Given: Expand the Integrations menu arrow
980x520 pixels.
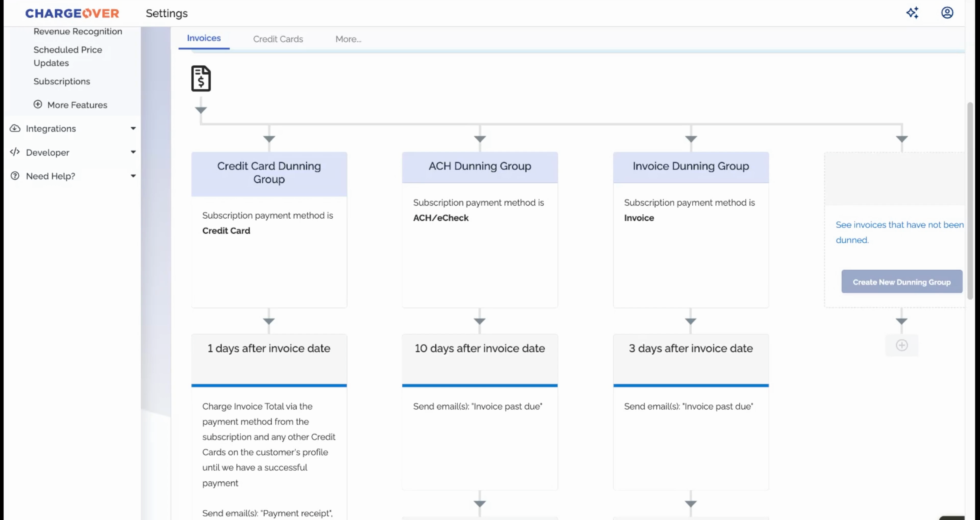Looking at the screenshot, I should pos(133,128).
